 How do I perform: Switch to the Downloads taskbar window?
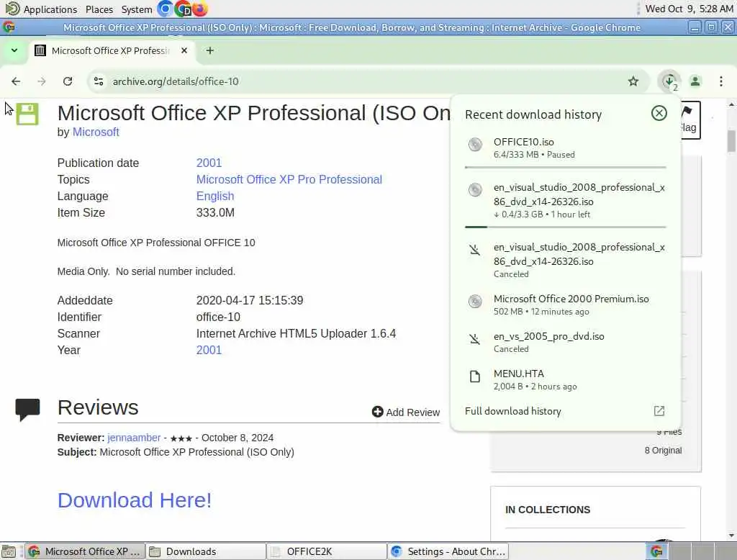click(x=205, y=551)
